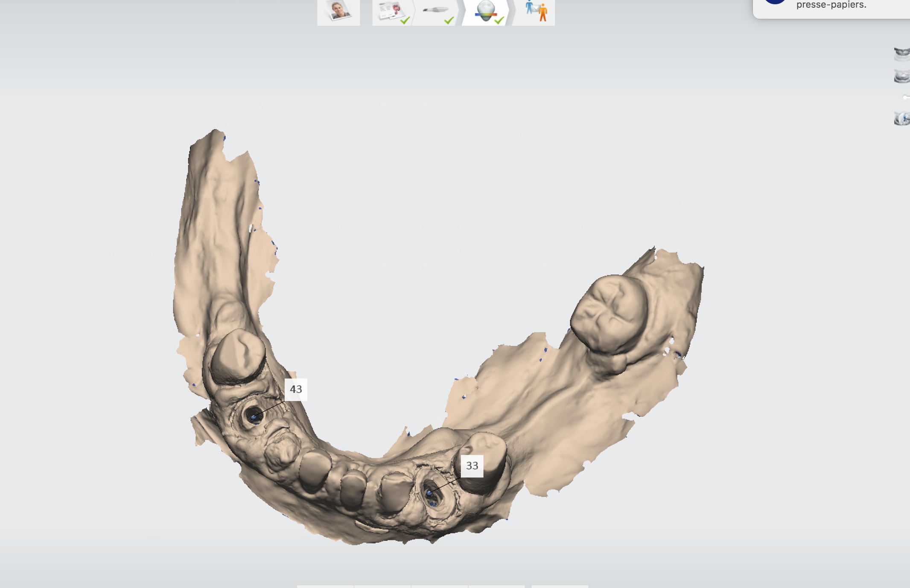Screen dimensions: 910x588
Task: Click the green checkmark on order form step
Action: [405, 20]
